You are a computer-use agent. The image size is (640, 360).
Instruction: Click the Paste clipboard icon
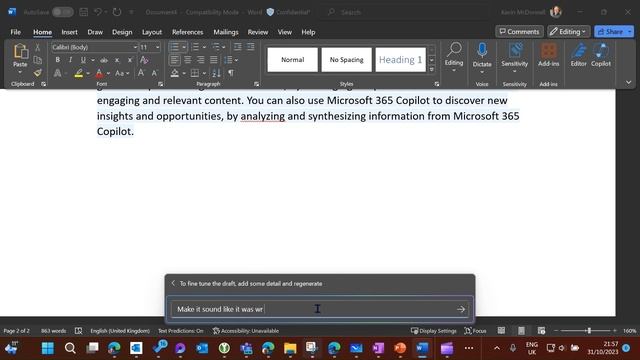click(x=20, y=52)
